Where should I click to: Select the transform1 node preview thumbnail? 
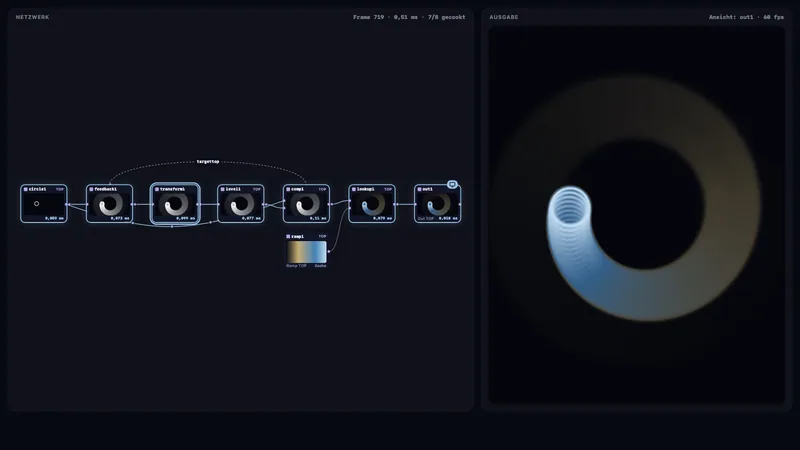click(175, 204)
